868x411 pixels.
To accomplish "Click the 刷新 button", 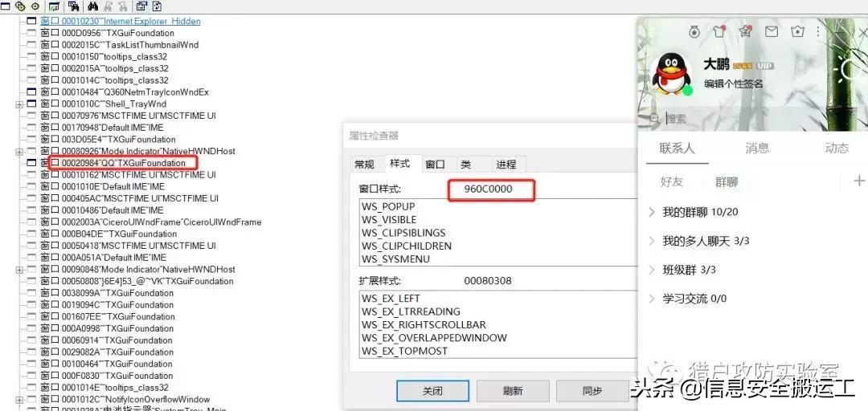I will [x=513, y=391].
